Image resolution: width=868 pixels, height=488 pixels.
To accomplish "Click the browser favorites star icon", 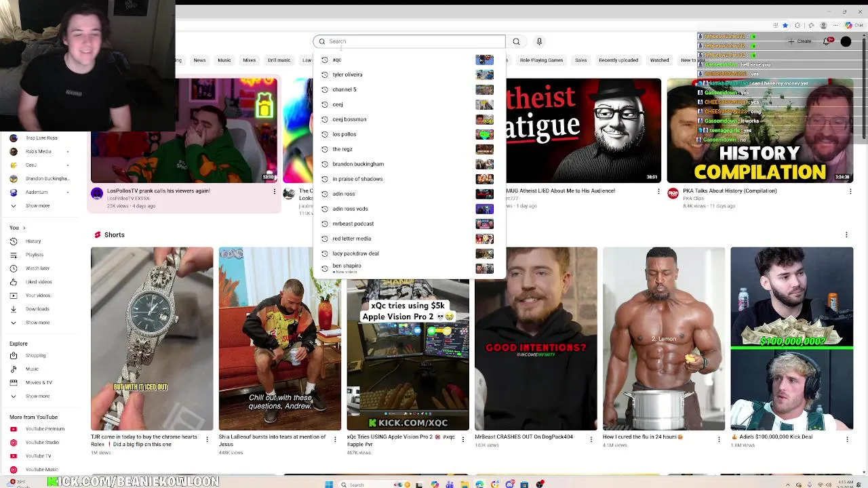I will point(785,25).
